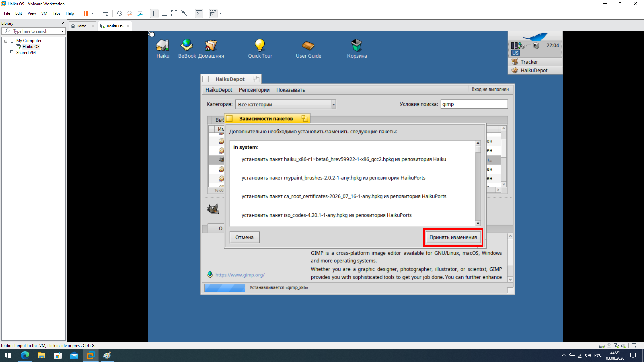
Task: Open the Репозитории menu
Action: [x=254, y=90]
